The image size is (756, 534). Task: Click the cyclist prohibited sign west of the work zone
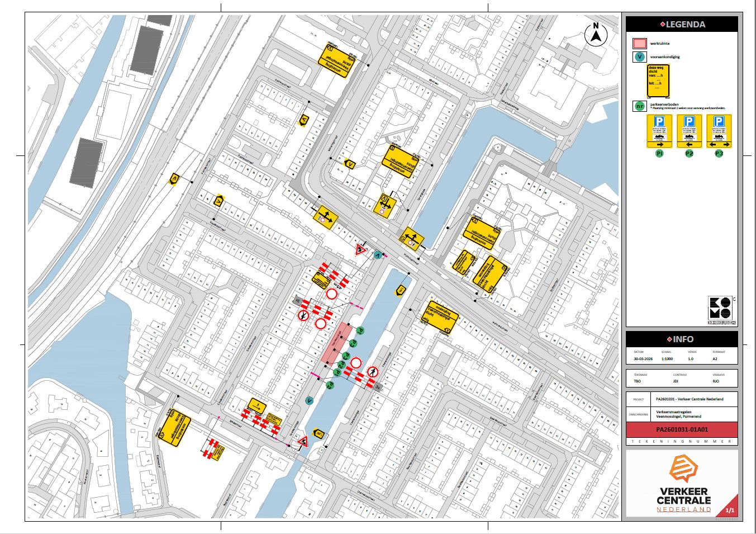pos(302,316)
